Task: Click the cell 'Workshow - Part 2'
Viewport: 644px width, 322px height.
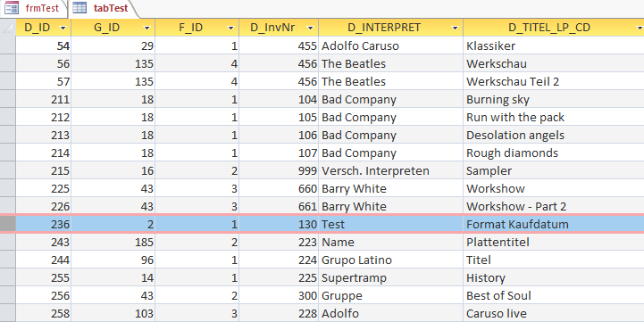Action: (x=554, y=206)
